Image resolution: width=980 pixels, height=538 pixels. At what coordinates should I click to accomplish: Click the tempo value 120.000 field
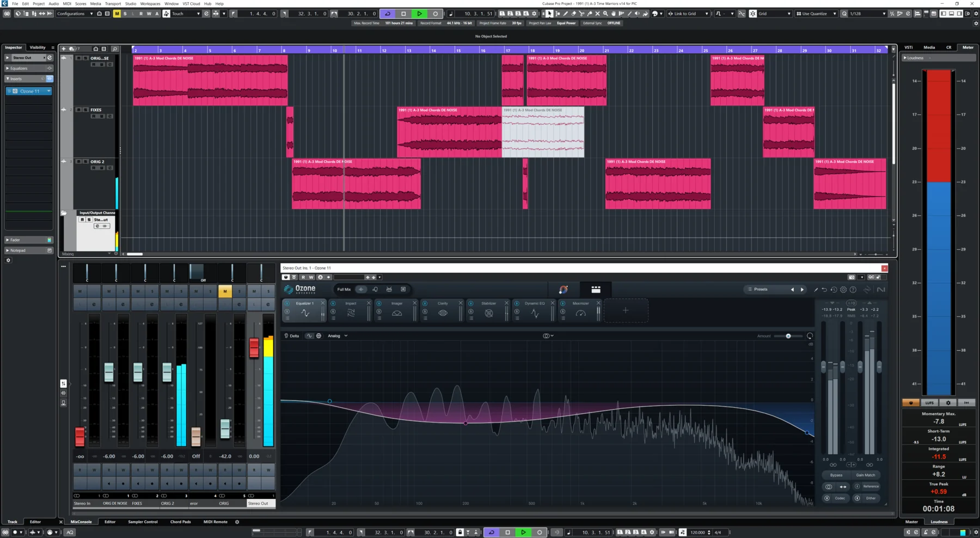697,533
